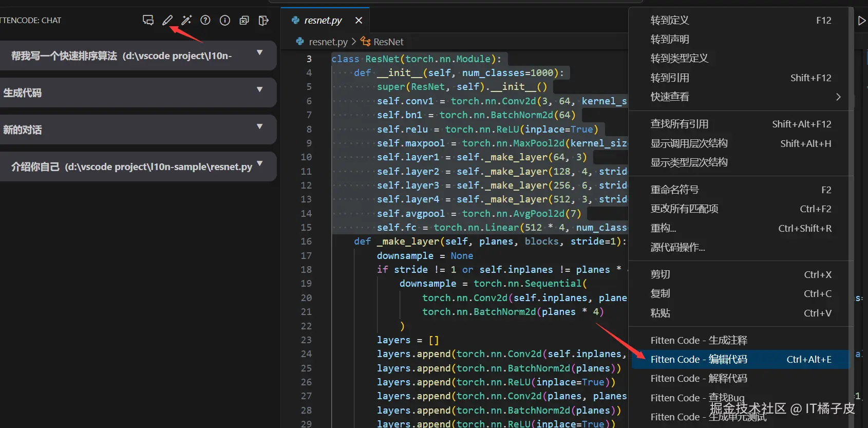
Task: Choose 查找所有引用 from the context menu
Action: coord(741,124)
